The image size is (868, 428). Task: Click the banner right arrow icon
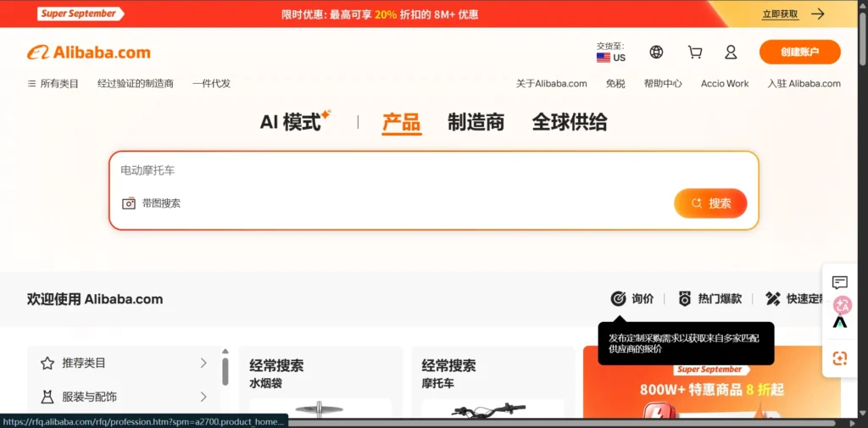818,14
